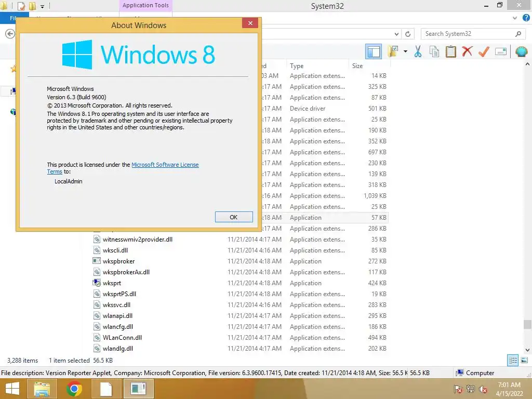This screenshot has height=399, width=532.
Task: Select wksprtPS.dll file
Action: tap(119, 294)
